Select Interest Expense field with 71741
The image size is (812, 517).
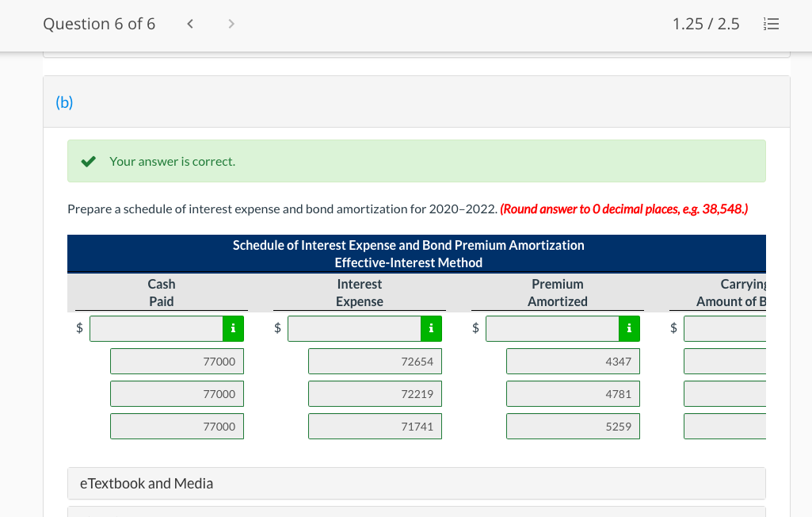[375, 427]
